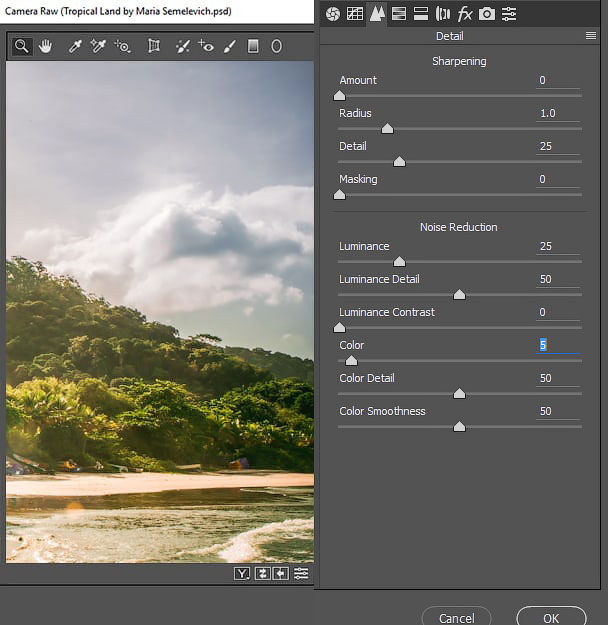Cycle Before/After view with Y button

(242, 574)
